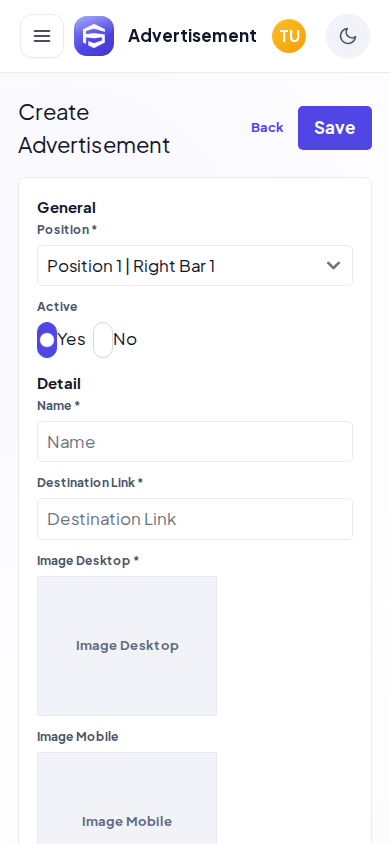Click the purple app logo icon
Viewport: 390px width, 844px height.
click(94, 36)
